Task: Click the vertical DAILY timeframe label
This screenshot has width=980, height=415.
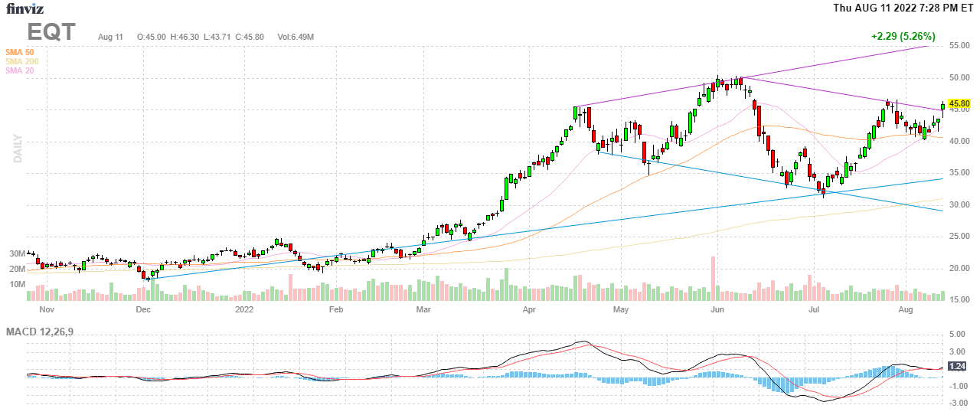Action: (17, 148)
